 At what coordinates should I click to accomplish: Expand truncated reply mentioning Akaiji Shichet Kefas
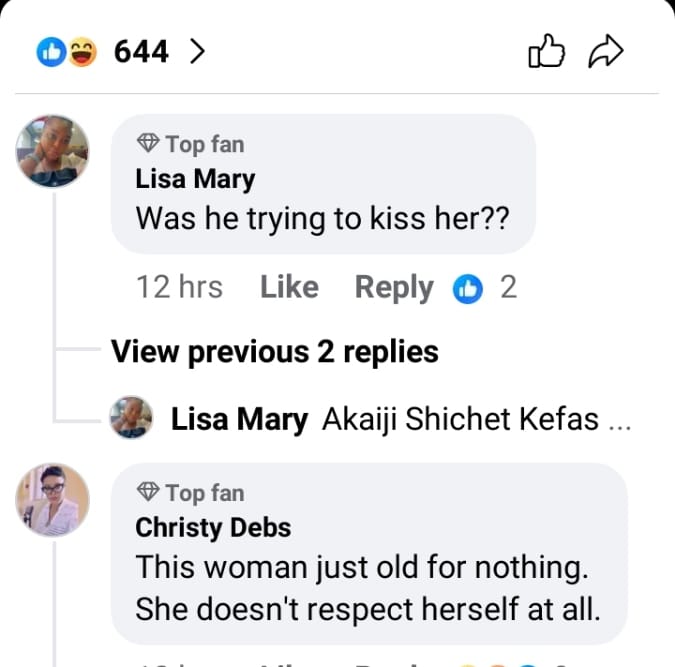tap(475, 421)
